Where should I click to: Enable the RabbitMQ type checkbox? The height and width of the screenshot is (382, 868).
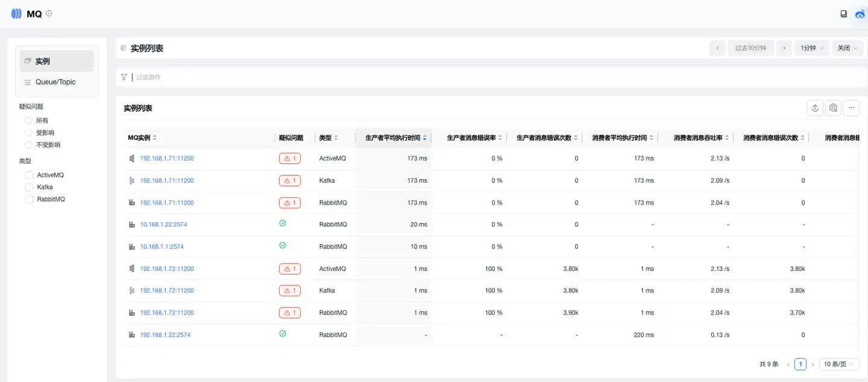tap(29, 199)
